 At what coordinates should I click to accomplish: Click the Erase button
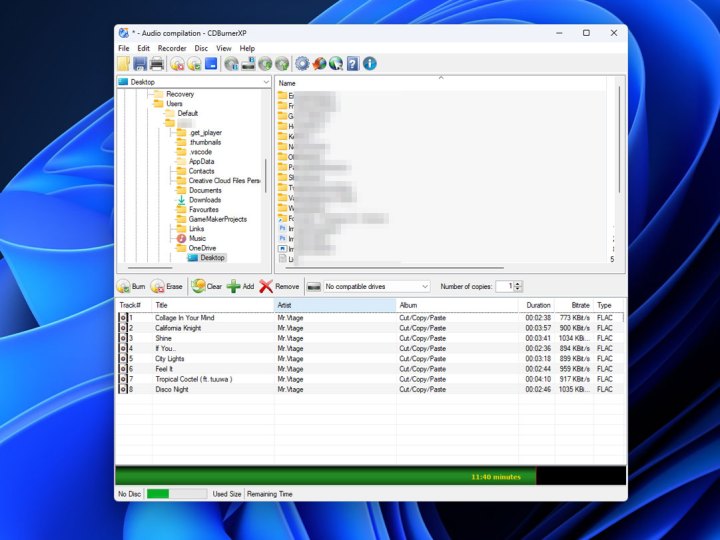[x=167, y=287]
